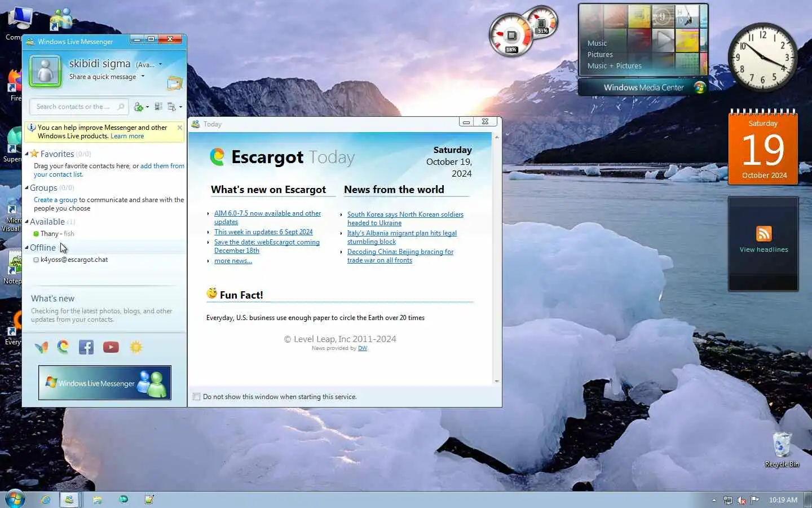Click the analog clock gadget
This screenshot has width=812, height=508.
[762, 57]
